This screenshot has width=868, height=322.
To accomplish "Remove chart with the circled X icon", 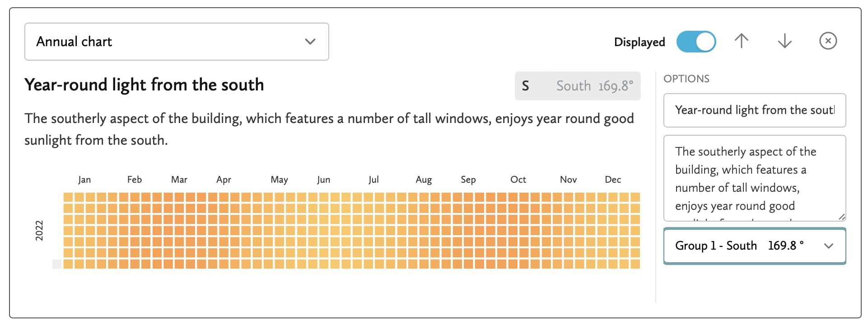I will 828,41.
